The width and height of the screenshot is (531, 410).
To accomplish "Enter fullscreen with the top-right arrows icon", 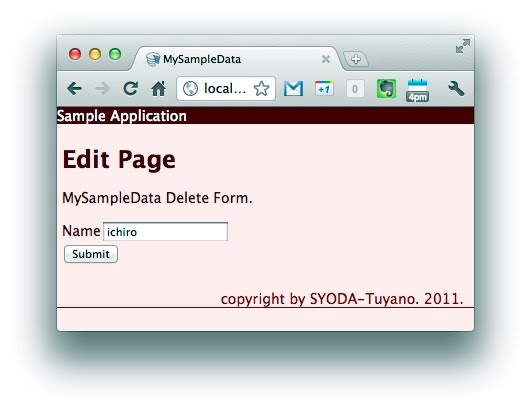I will point(463,46).
